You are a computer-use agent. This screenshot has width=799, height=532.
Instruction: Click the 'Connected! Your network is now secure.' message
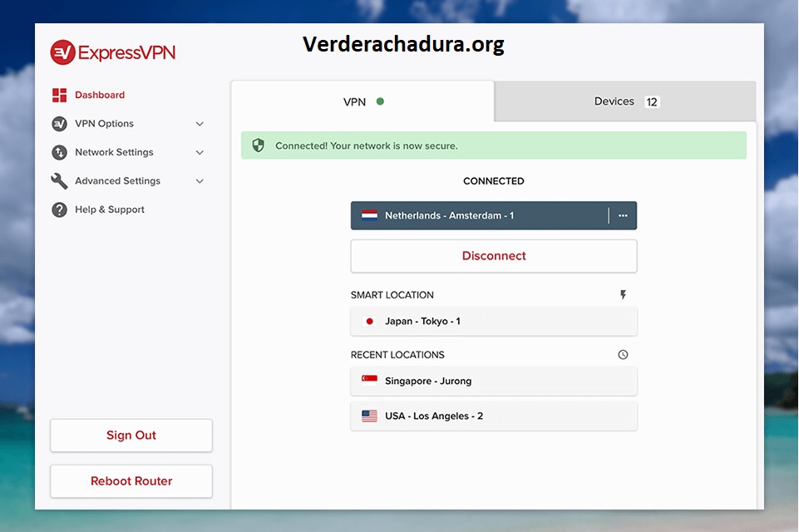coord(367,145)
